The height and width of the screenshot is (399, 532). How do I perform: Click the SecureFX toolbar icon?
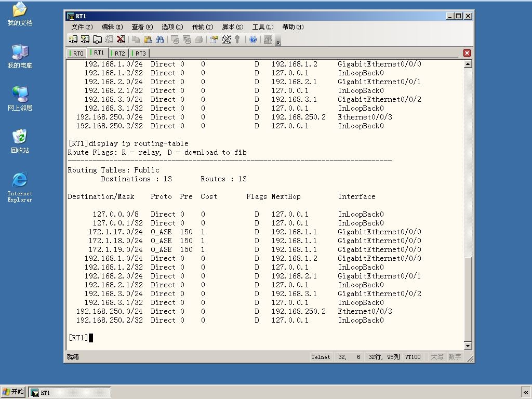pyautogui.click(x=268, y=39)
